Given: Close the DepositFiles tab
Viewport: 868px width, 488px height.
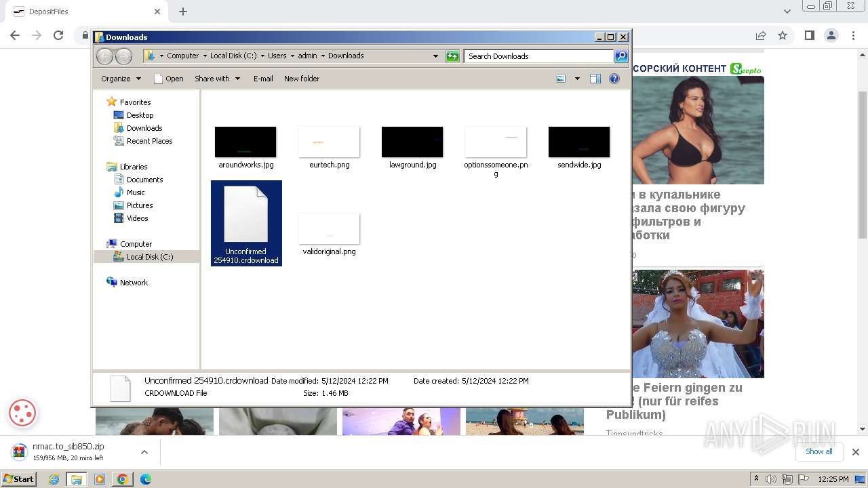Looking at the screenshot, I should (157, 12).
